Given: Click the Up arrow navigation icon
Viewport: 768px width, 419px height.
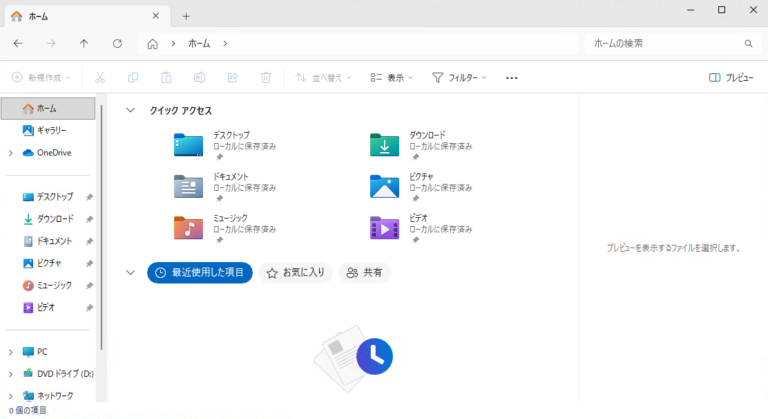Looking at the screenshot, I should pyautogui.click(x=84, y=44).
